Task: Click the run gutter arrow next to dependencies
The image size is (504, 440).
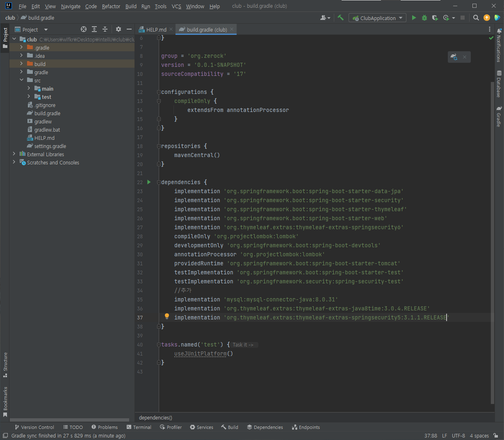Action: tap(149, 182)
